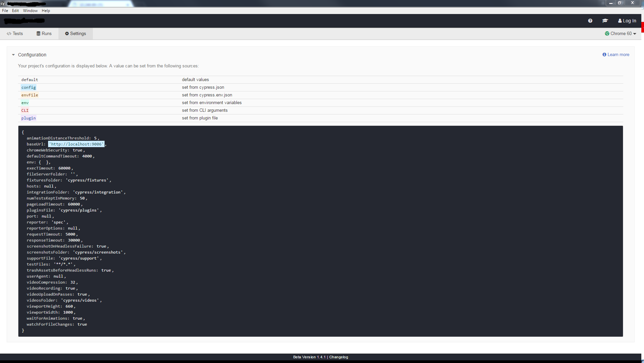644x363 pixels.
Task: Collapse the Configuration section
Action: (x=13, y=55)
